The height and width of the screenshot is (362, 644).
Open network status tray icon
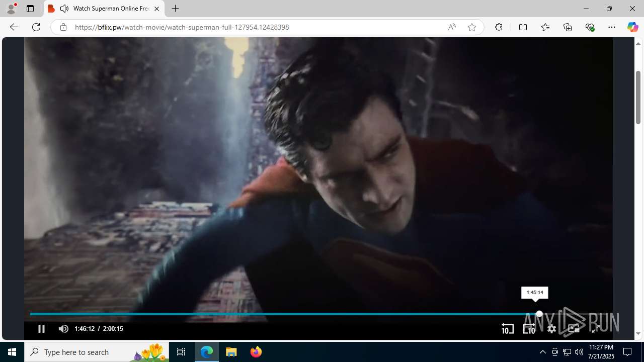coord(567,352)
